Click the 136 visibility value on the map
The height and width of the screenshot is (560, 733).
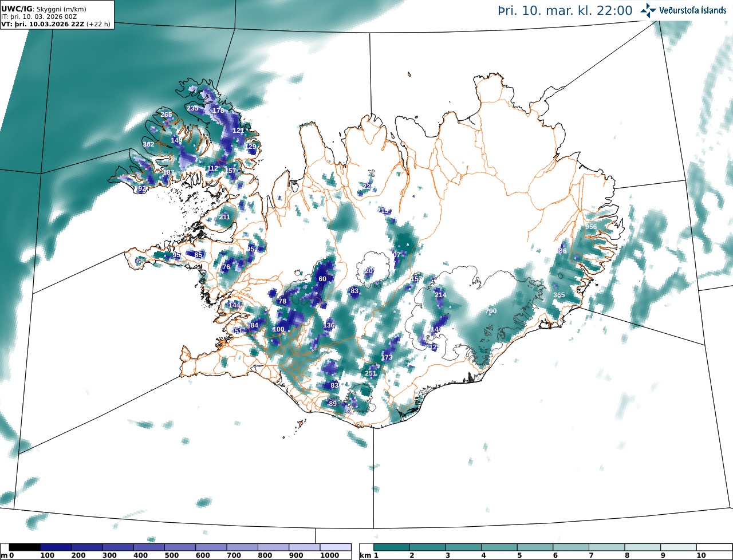(329, 325)
